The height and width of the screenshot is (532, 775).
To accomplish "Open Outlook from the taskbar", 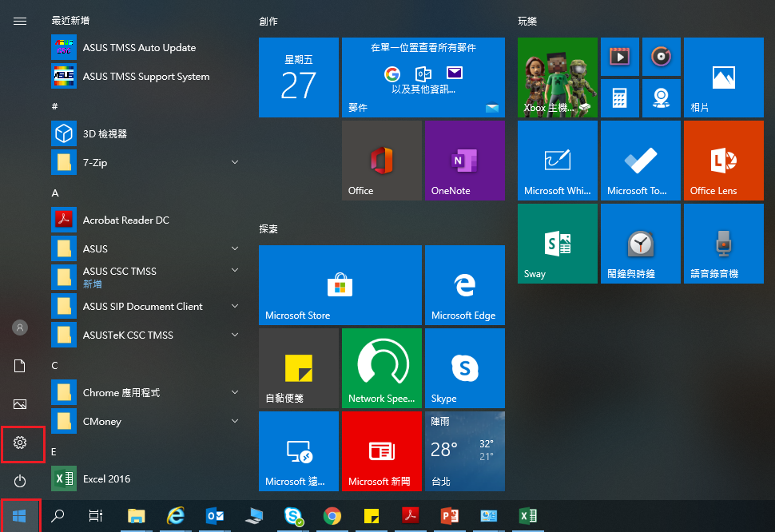I will pyautogui.click(x=215, y=516).
